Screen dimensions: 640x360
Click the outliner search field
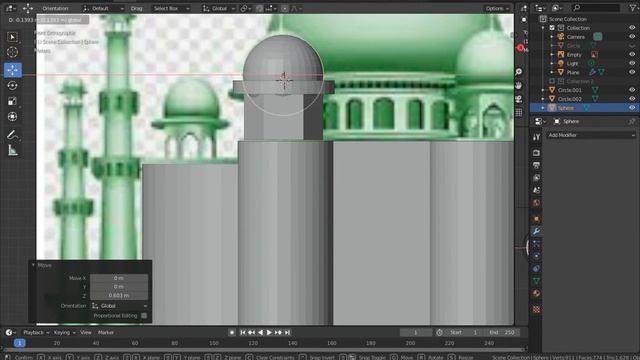[x=596, y=8]
